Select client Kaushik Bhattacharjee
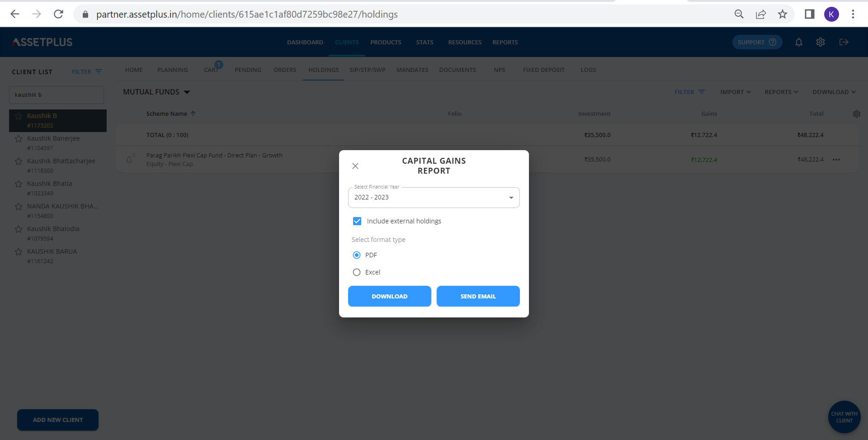Viewport: 868px width, 440px height. [58, 166]
